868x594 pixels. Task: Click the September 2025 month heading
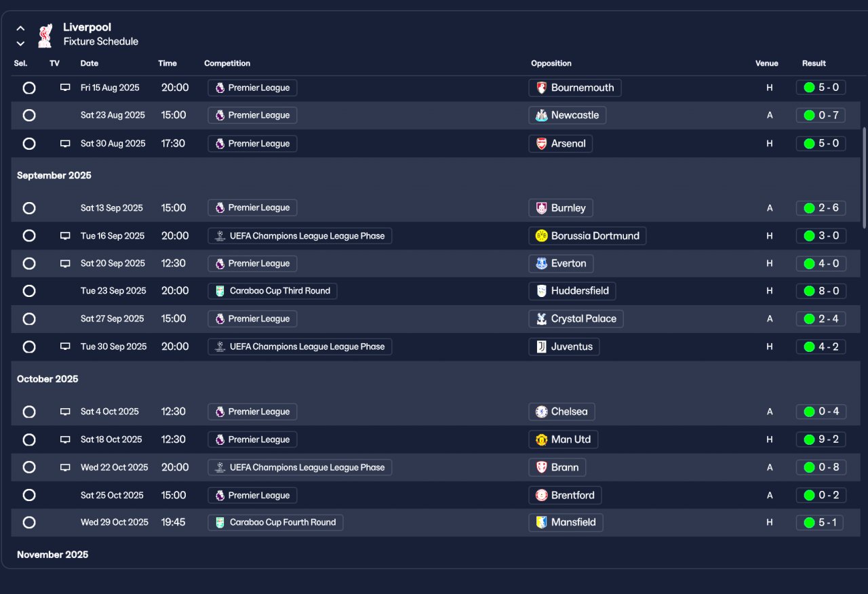tap(54, 176)
